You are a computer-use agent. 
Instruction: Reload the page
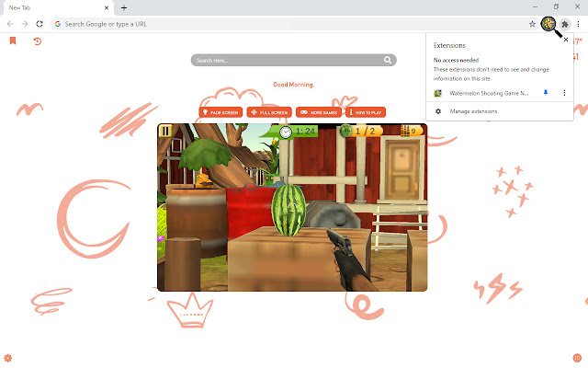(x=40, y=24)
